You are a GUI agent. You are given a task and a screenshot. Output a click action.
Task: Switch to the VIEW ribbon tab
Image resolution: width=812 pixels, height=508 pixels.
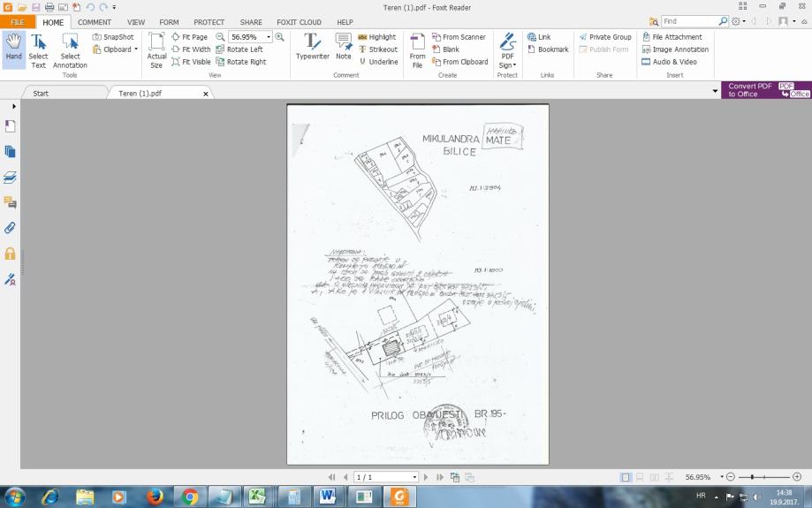coord(136,22)
